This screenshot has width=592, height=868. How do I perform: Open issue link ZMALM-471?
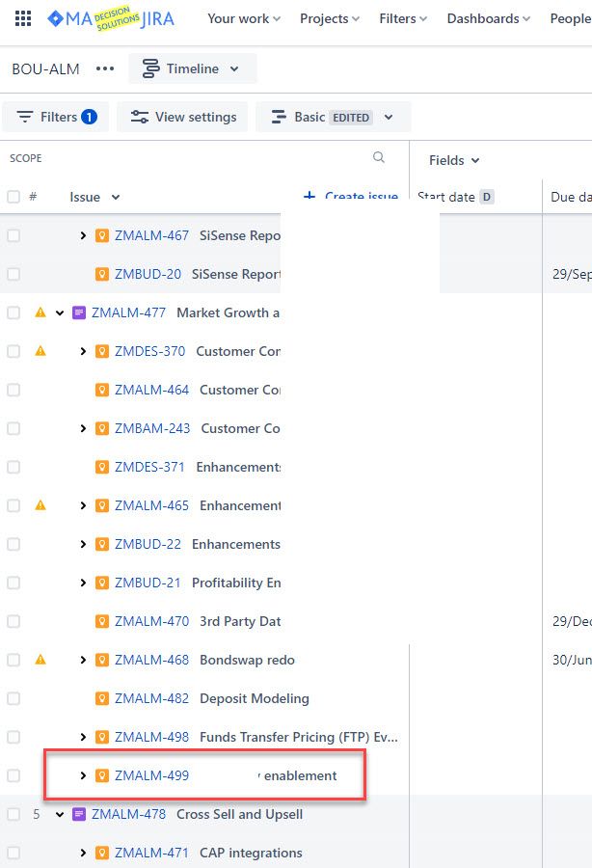(x=151, y=854)
